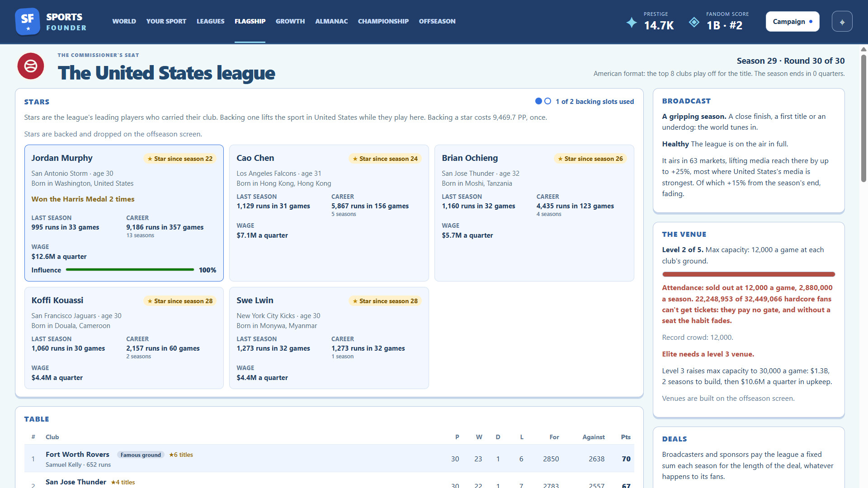Open the Your Sport tab
The height and width of the screenshot is (488, 868).
click(166, 21)
